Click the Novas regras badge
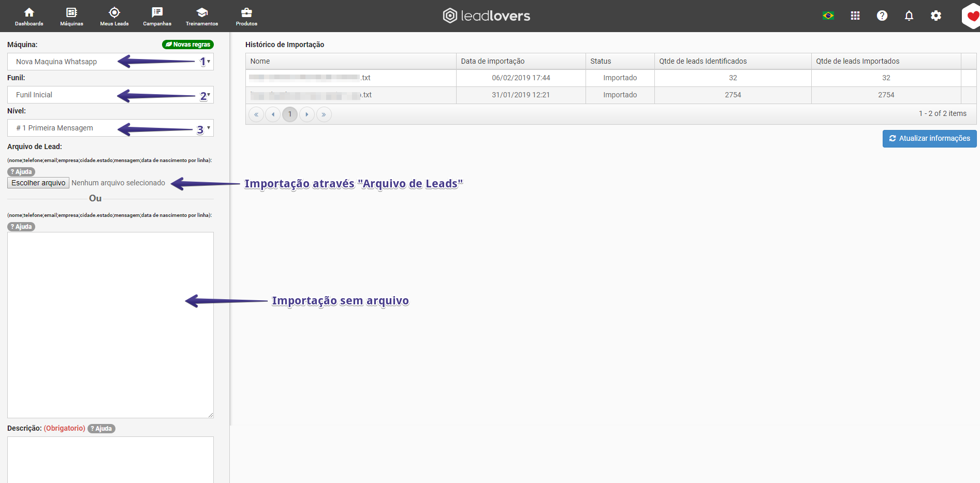The width and height of the screenshot is (980, 483). pyautogui.click(x=188, y=45)
